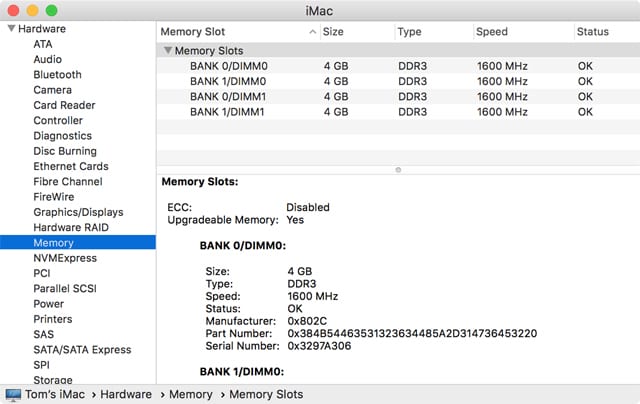Click the split pane divider handle
Image resolution: width=640 pixels, height=404 pixels.
point(398,170)
